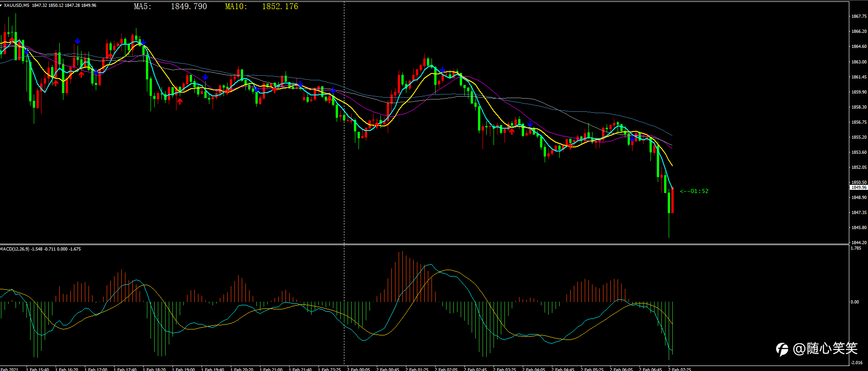Click the red up arrow below the 2 Feb 03:25 candles
This screenshot has height=371, width=868.
click(x=512, y=131)
